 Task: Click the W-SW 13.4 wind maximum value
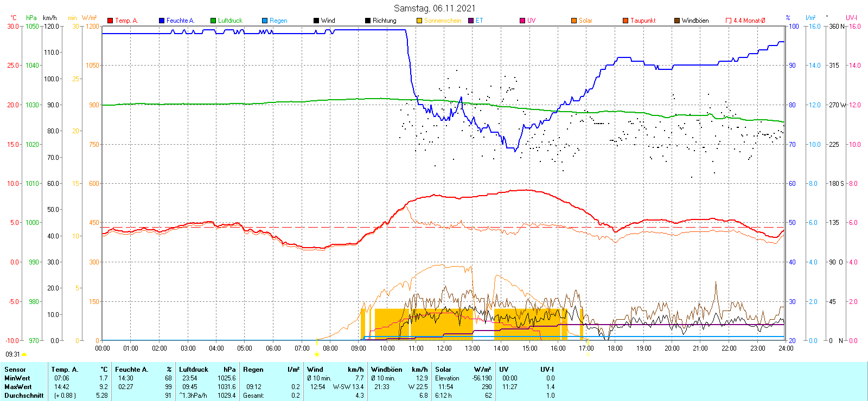pyautogui.click(x=348, y=387)
